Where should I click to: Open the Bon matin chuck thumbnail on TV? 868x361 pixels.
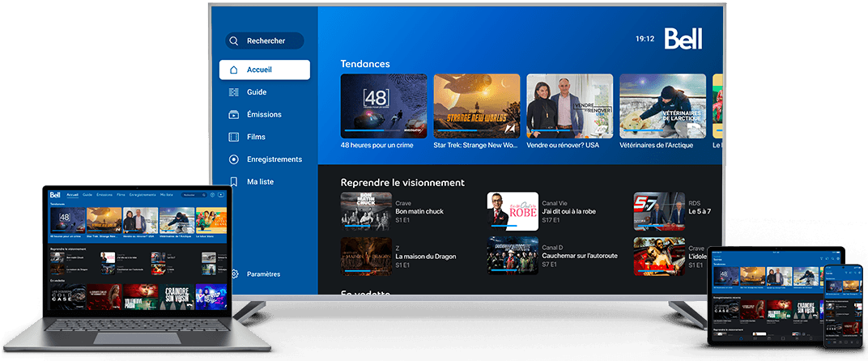click(x=366, y=211)
